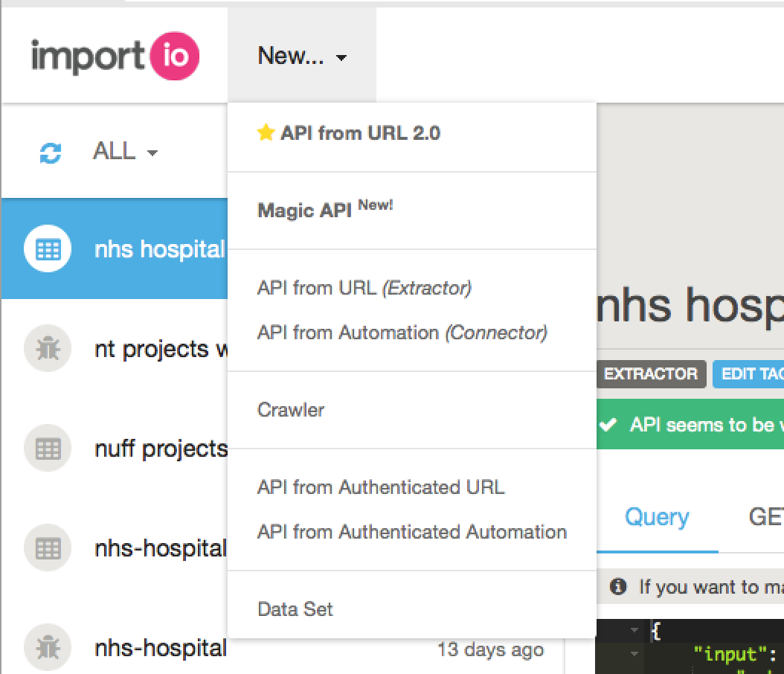
Task: Click the import.io logo
Action: point(115,56)
